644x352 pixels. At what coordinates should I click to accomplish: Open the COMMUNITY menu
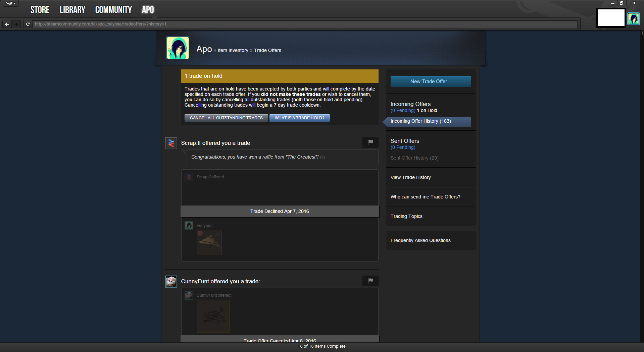pyautogui.click(x=113, y=10)
